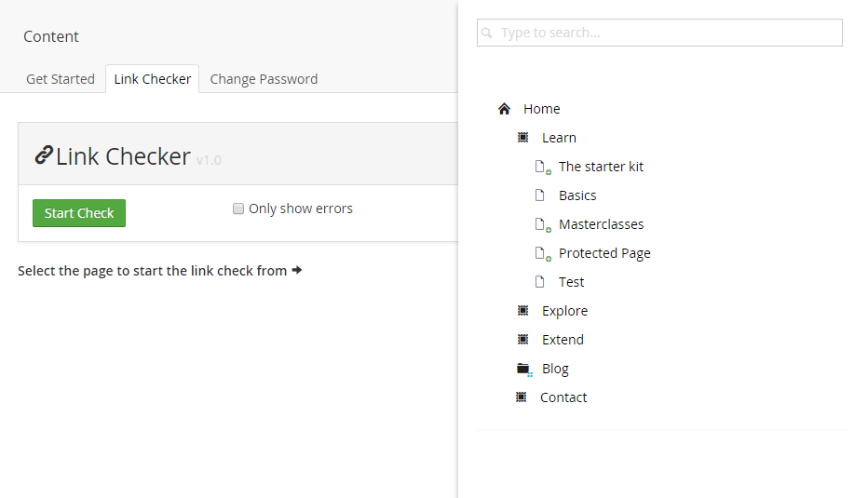Click the Contact node icon

tap(522, 397)
